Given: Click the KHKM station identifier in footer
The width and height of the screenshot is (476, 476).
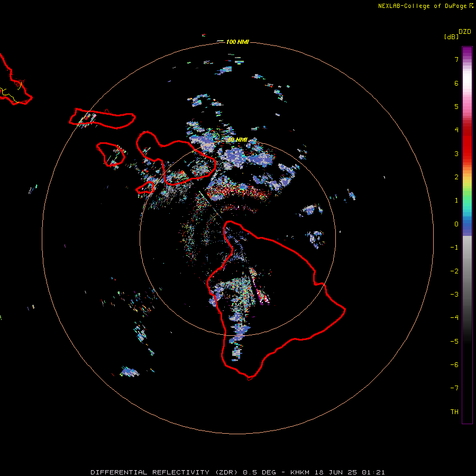Looking at the screenshot, I should (300, 472).
